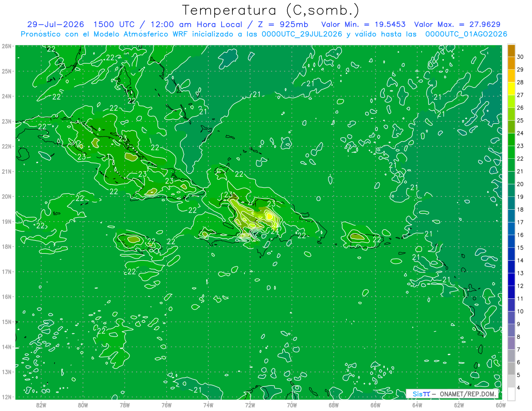Image resolution: width=532 pixels, height=411 pixels.
Task: Click the "70W" longitude axis label
Action: 292,405
